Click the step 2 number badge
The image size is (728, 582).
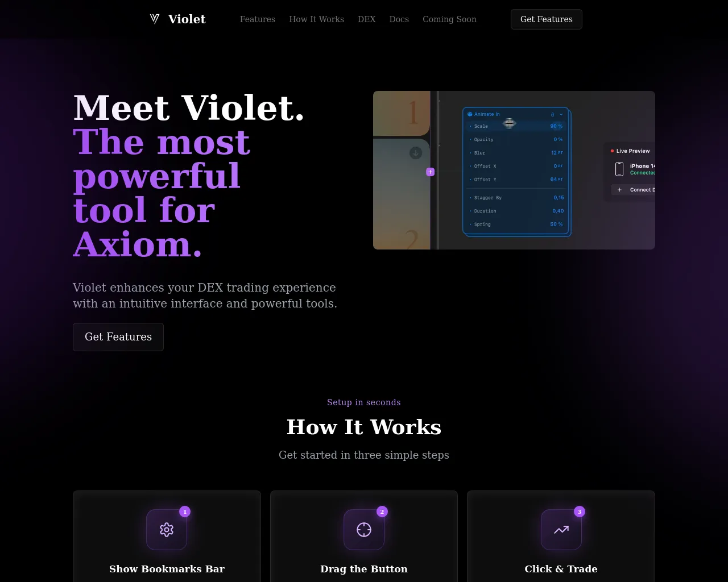[x=382, y=512]
